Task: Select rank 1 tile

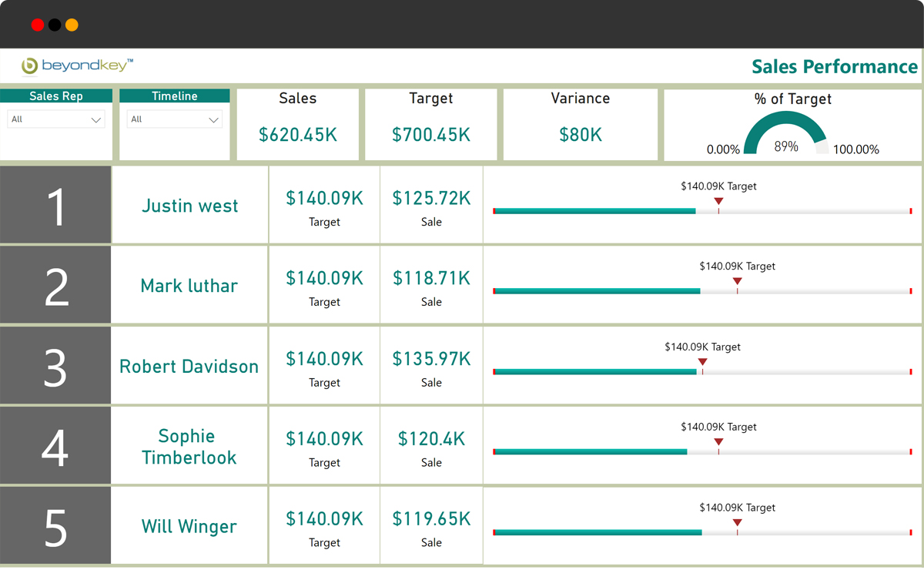Action: click(x=55, y=205)
